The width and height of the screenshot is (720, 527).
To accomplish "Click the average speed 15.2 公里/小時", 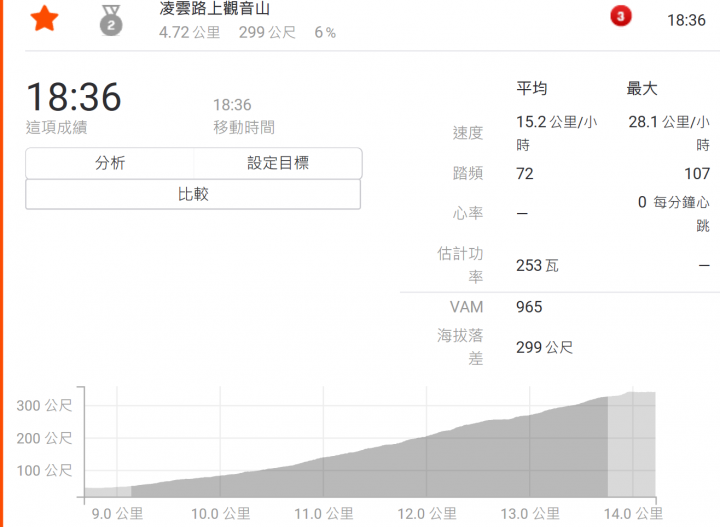I will point(556,133).
